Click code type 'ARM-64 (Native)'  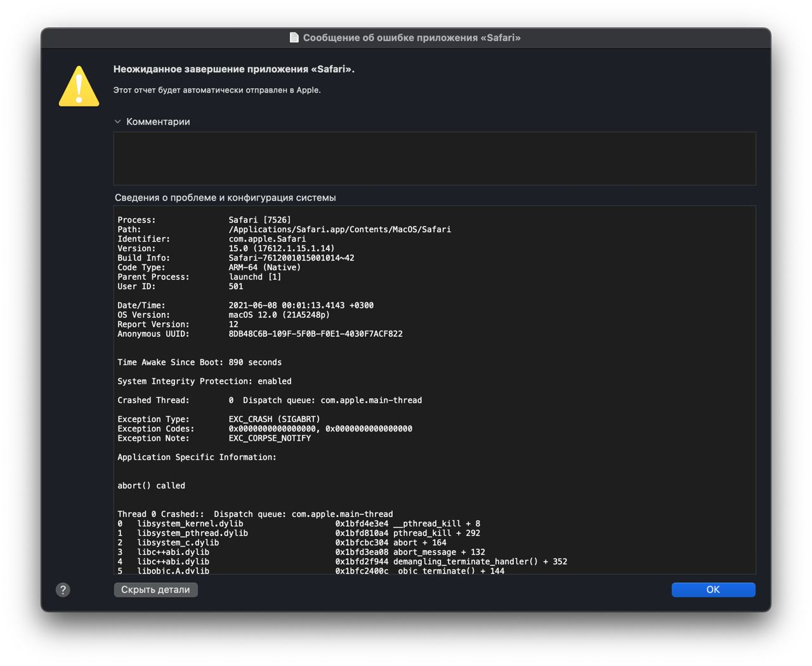click(x=265, y=268)
